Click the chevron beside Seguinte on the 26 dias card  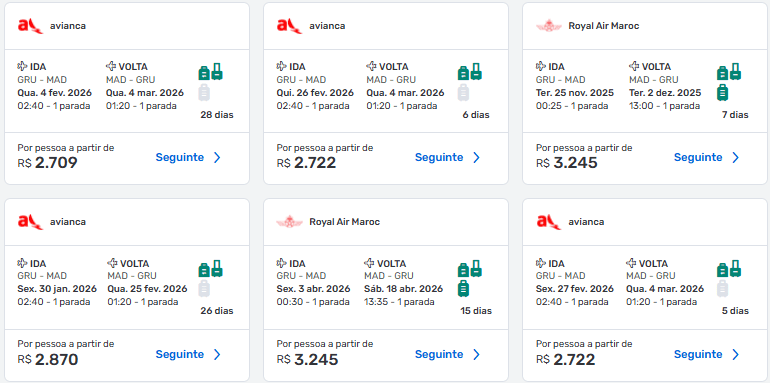click(x=217, y=355)
